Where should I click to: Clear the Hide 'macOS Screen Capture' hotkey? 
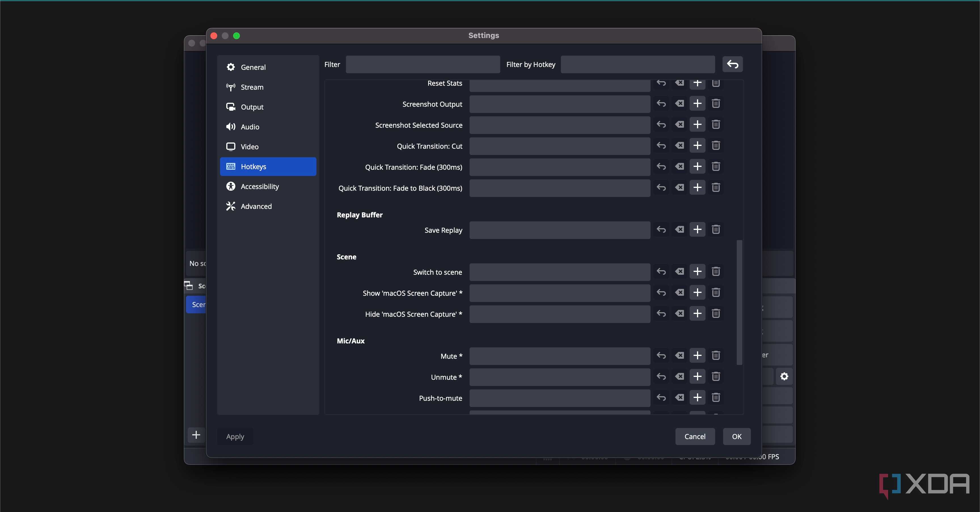coord(679,313)
